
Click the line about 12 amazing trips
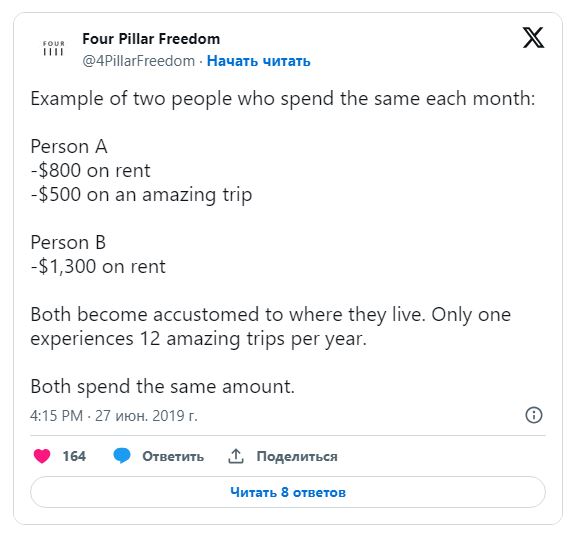point(198,339)
